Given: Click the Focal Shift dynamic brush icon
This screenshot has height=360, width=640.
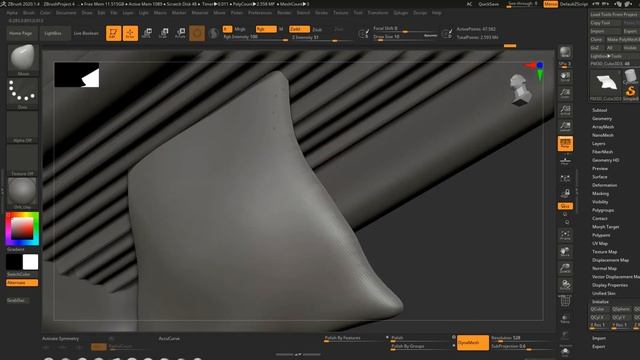Looking at the screenshot, I should [x=363, y=33].
